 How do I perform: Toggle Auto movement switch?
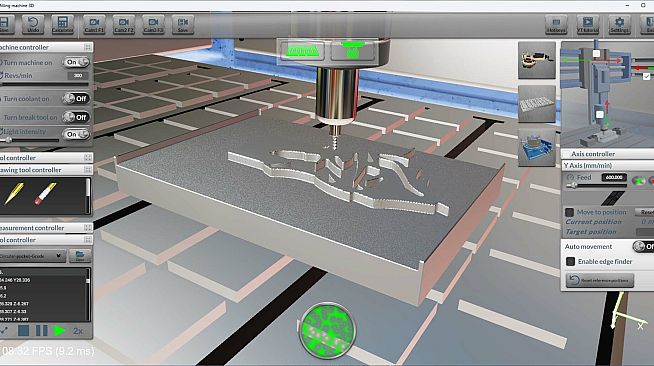pyautogui.click(x=643, y=246)
